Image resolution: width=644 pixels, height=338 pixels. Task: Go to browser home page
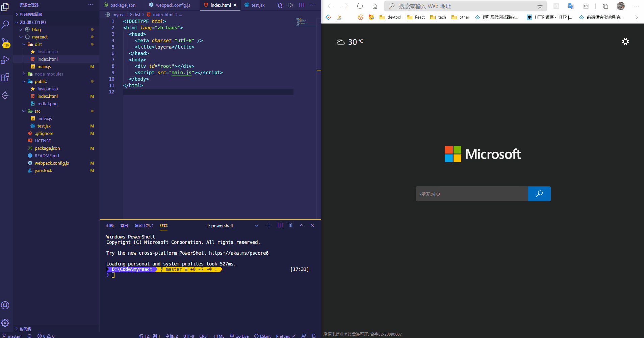coord(375,6)
